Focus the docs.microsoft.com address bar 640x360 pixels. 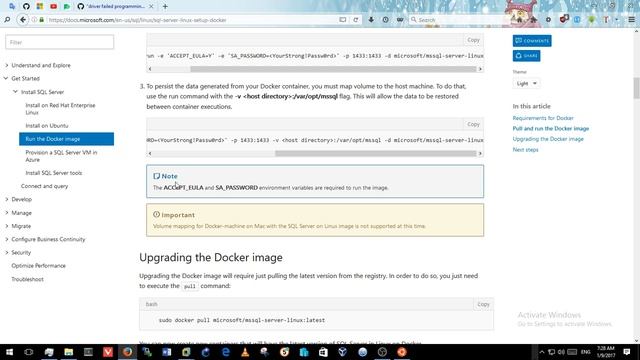tap(192, 20)
